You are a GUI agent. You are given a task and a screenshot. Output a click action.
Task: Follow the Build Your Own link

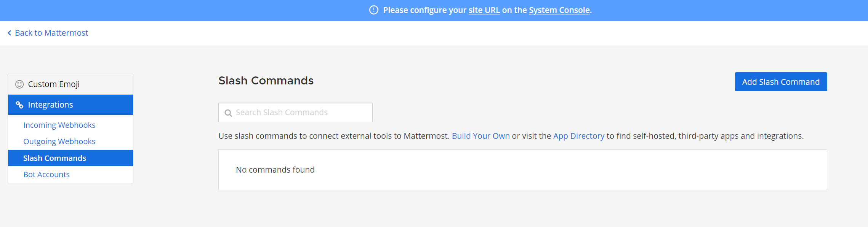[481, 136]
